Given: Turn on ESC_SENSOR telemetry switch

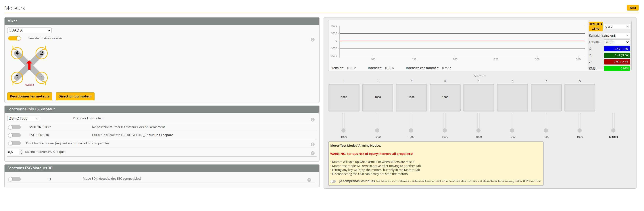Looking at the screenshot, I should [x=14, y=135].
